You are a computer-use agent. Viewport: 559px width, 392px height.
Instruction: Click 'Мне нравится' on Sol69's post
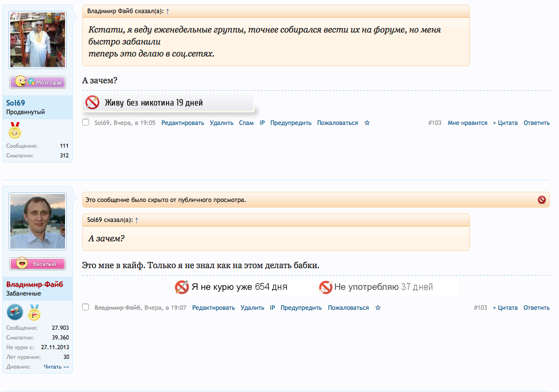467,123
